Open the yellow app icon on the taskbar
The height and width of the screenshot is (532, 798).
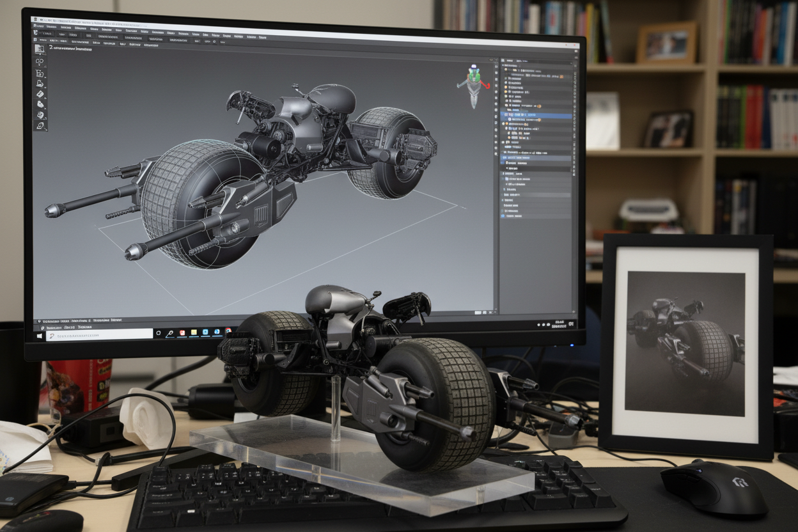tap(194, 332)
